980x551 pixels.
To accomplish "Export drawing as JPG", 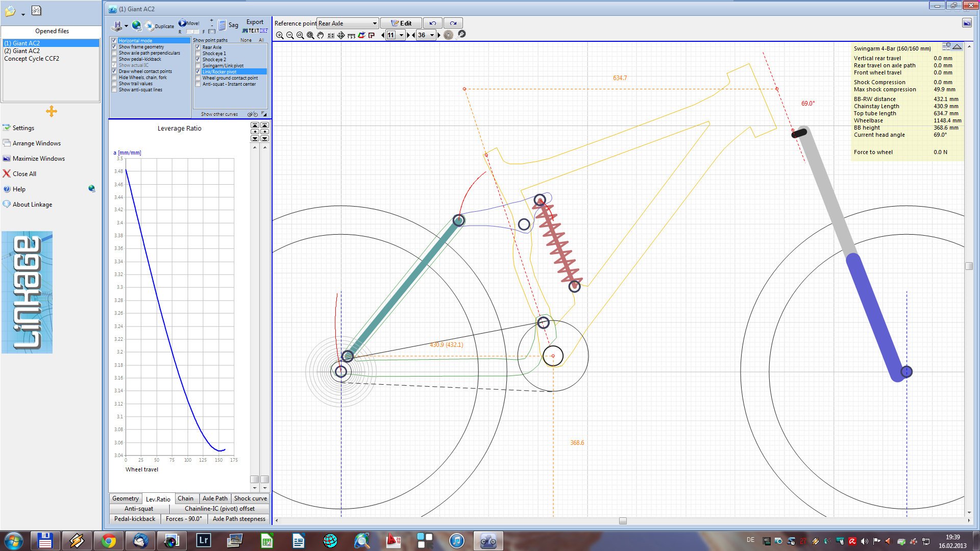I will (245, 31).
